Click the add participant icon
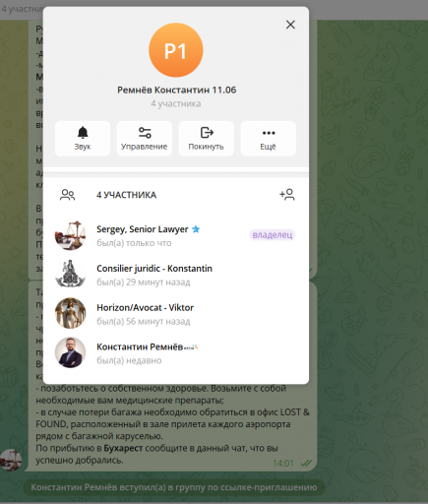The height and width of the screenshot is (504, 428). click(287, 195)
